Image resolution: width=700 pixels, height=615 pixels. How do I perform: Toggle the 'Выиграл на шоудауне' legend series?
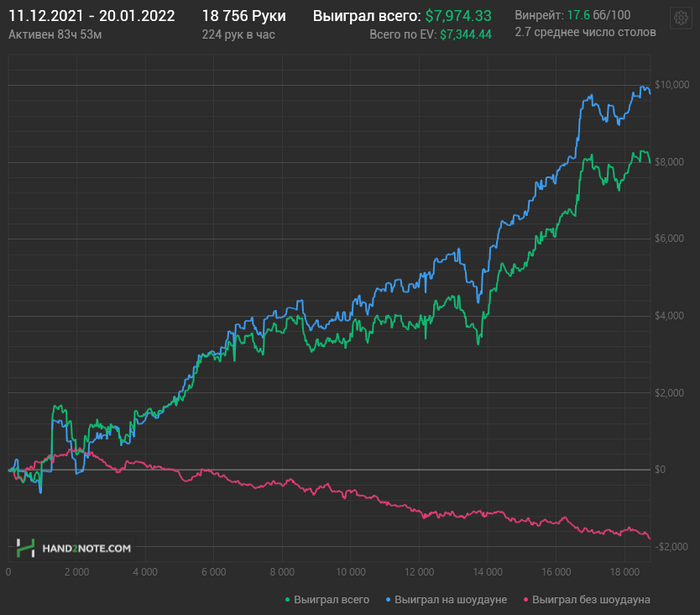[x=446, y=599]
